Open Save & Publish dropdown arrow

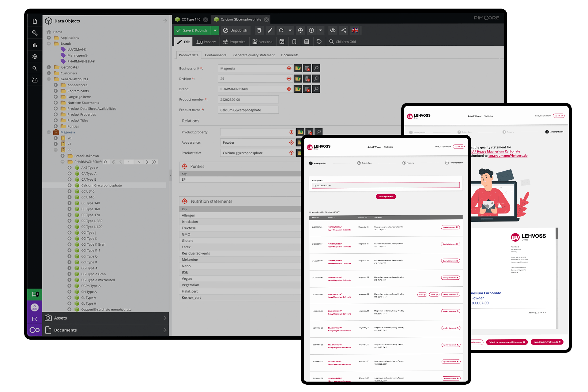click(215, 30)
